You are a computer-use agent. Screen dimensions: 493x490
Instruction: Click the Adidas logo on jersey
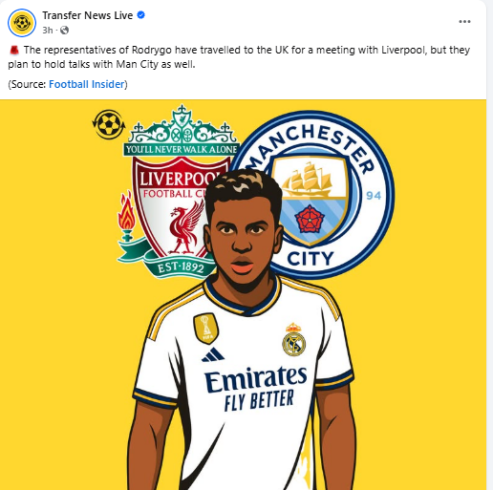pos(213,355)
